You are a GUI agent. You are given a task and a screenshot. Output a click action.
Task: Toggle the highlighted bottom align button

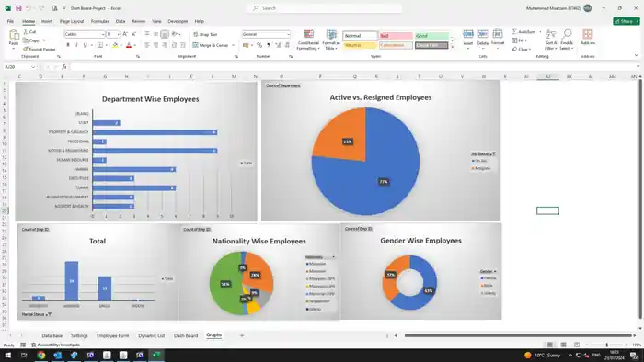click(165, 34)
